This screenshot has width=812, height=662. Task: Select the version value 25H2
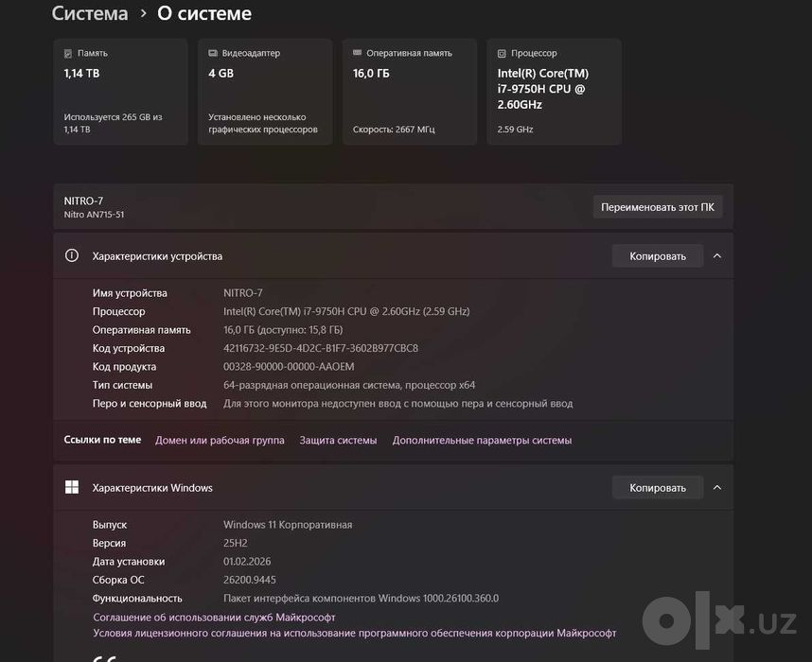235,543
